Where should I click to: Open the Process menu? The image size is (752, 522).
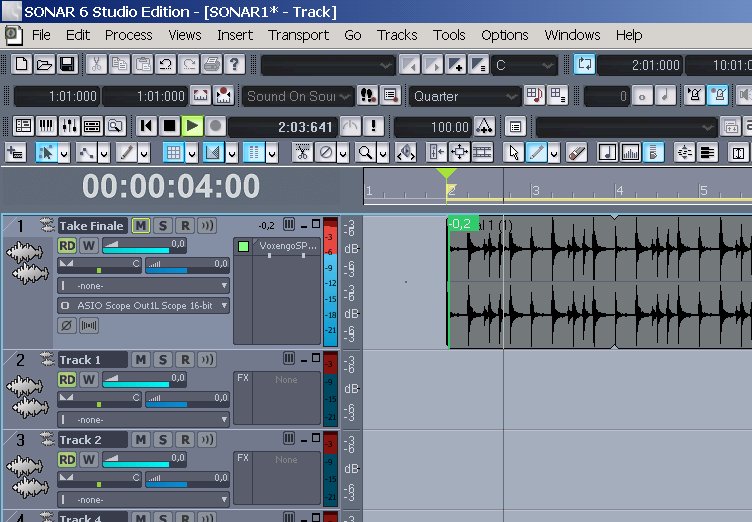click(x=129, y=35)
